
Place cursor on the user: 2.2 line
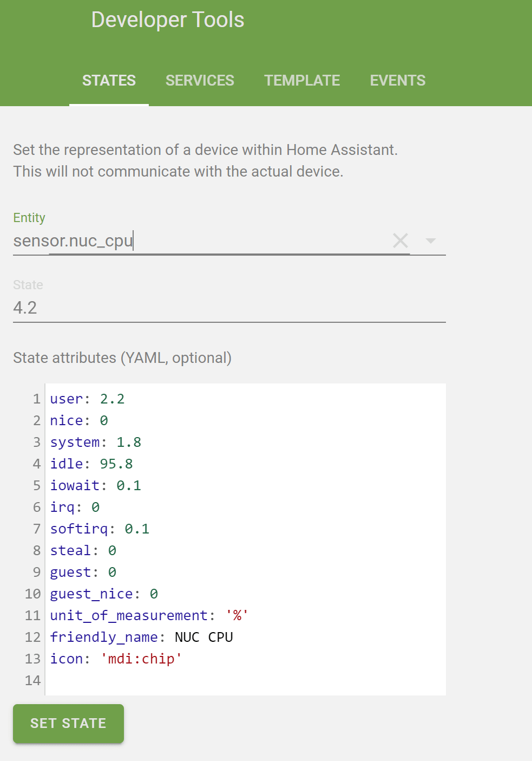pos(87,399)
